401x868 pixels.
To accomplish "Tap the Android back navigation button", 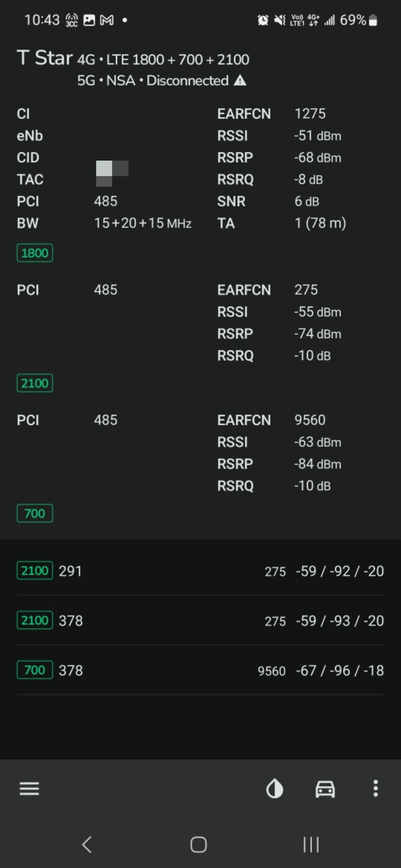I will pos(87,845).
